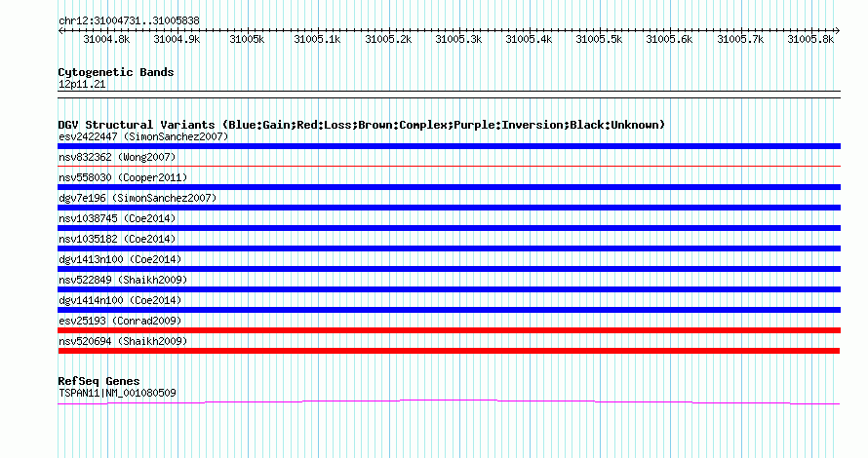This screenshot has height=458, width=868.
Task: Select the blue gain bar under nsv558030
Action: tap(449, 187)
